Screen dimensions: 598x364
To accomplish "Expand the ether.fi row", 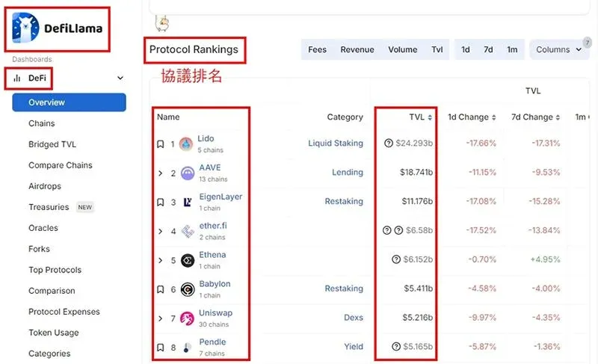I will click(x=160, y=232).
